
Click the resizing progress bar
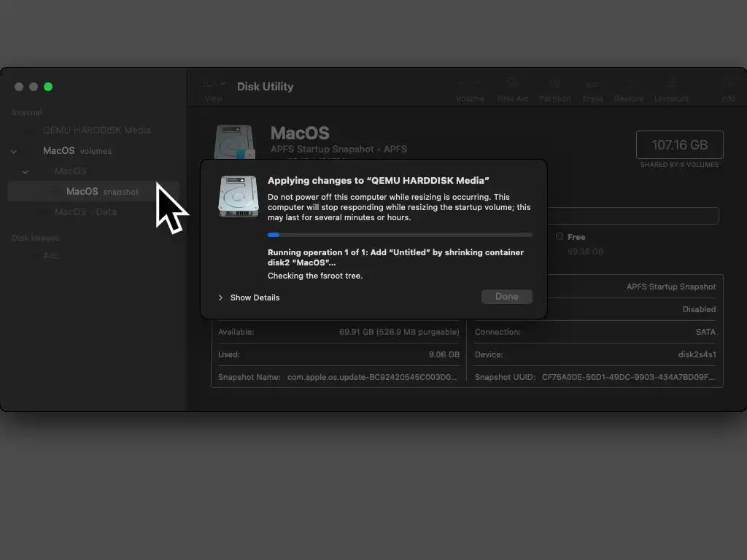tap(400, 235)
